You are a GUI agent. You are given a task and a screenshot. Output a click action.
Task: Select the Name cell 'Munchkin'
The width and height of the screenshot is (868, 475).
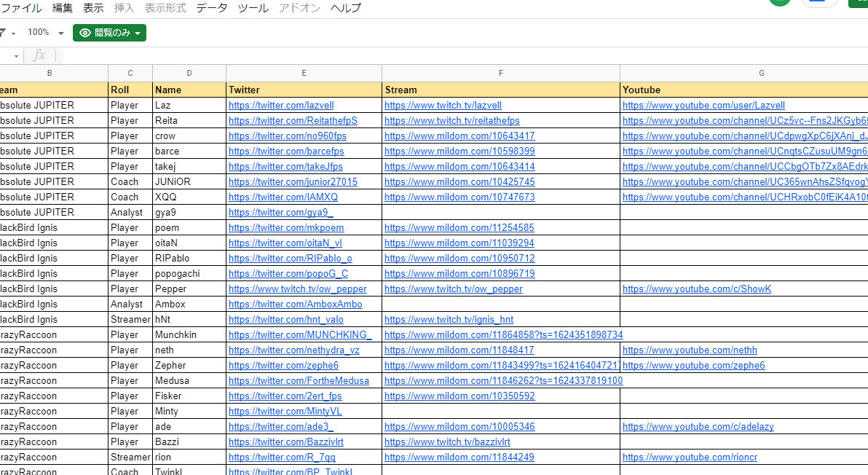click(189, 335)
